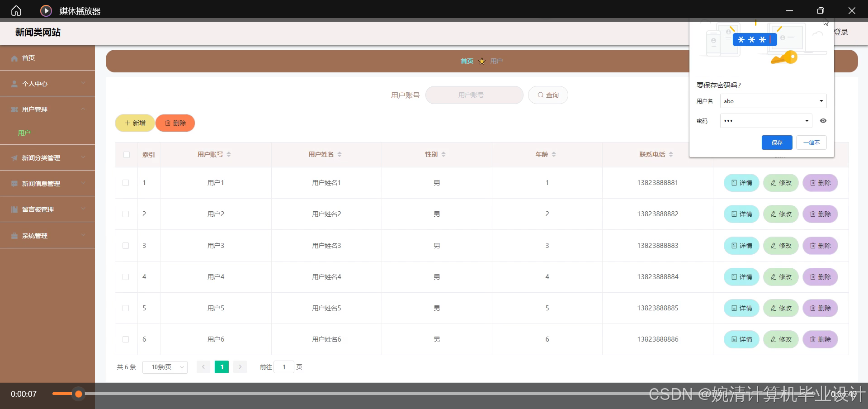
Task: Go to previous page arrow
Action: [203, 367]
